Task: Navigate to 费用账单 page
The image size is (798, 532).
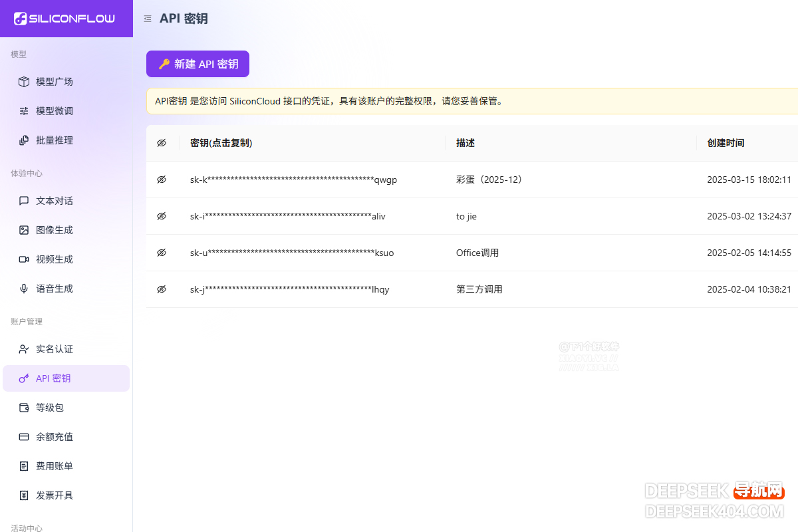Action: (55, 466)
